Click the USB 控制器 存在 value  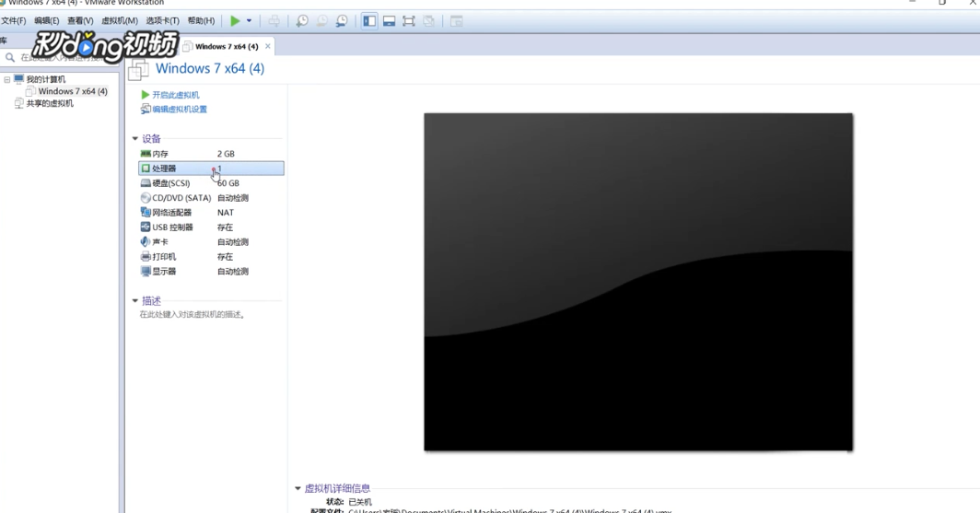225,227
